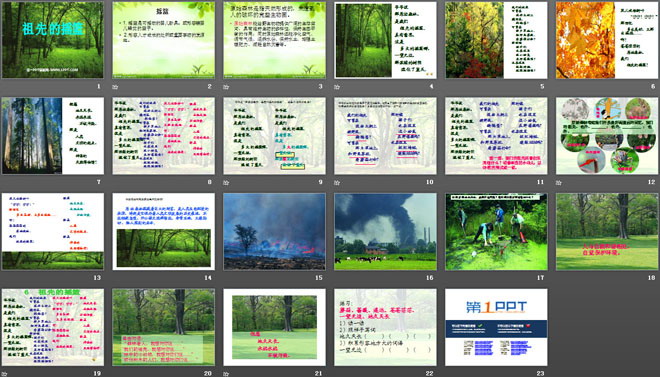Select slide 22 exercise slide thumbnail
This screenshot has height=377, width=660.
385,327
